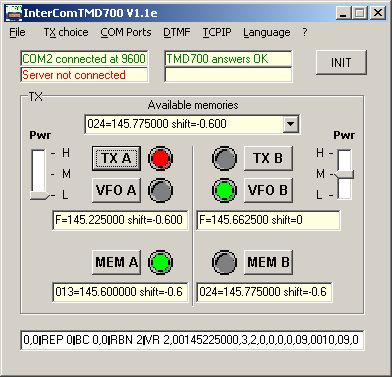392x377 pixels.
Task: Click the left Pwr slider thumb at L
Action: [39, 196]
